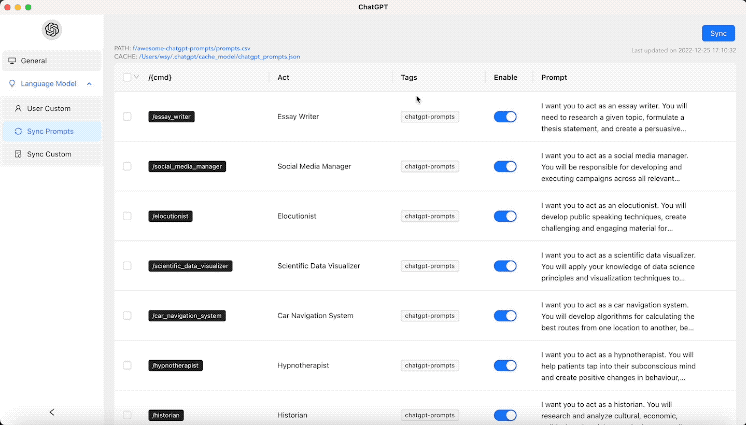This screenshot has height=425, width=746.
Task: Check the Hypnotherapist row checkbox
Action: click(x=127, y=366)
